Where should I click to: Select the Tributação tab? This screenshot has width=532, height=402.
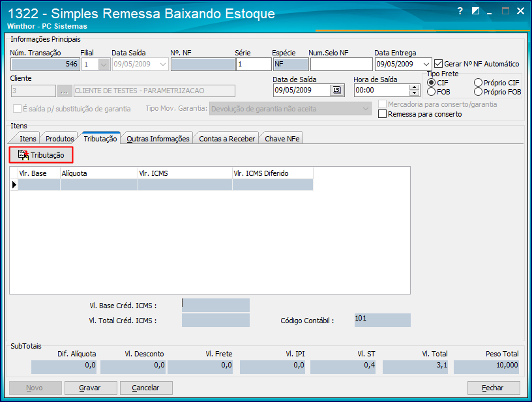pos(100,138)
